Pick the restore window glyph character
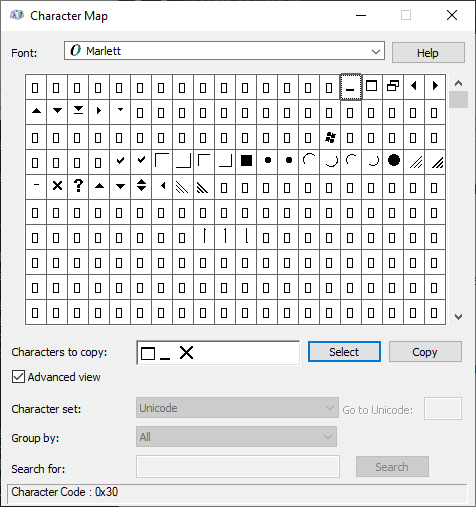 coord(393,87)
